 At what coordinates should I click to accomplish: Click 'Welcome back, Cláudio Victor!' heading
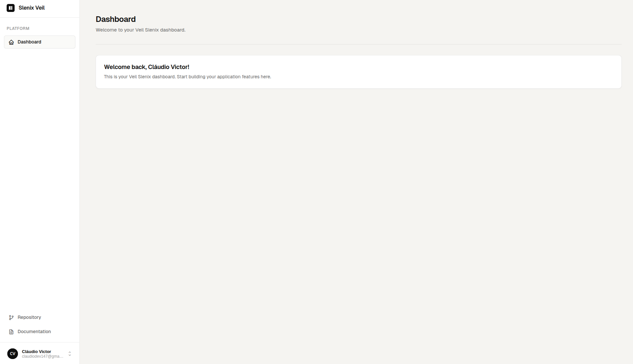(146, 67)
